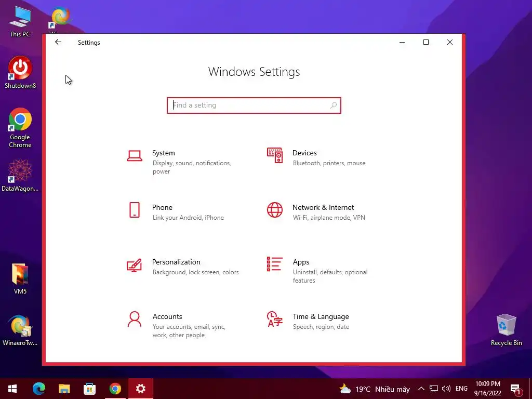This screenshot has height=399, width=532.
Task: Select the Recycle Bin icon
Action: tap(506, 330)
